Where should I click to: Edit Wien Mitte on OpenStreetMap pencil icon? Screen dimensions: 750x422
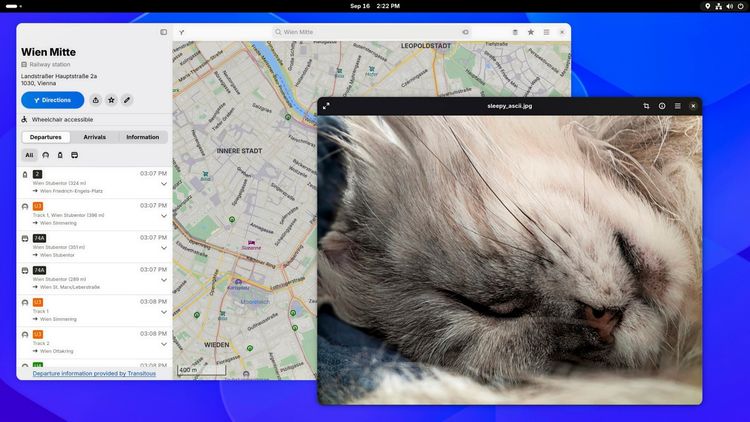pyautogui.click(x=127, y=100)
